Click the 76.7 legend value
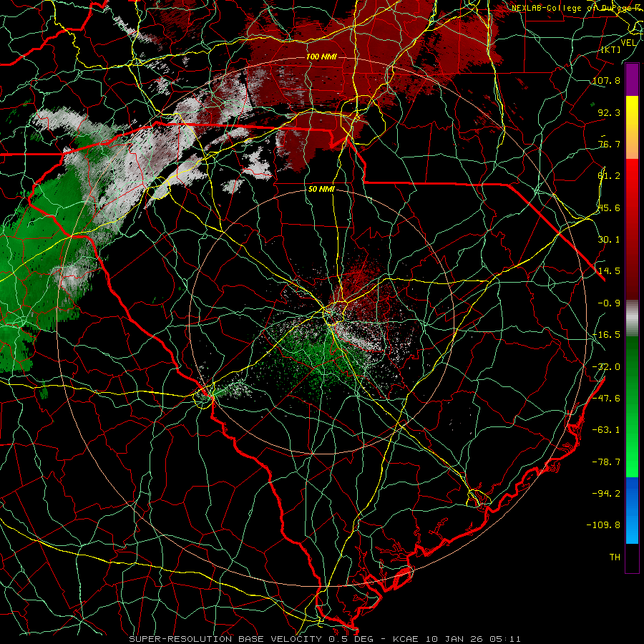This screenshot has height=644, width=644. point(609,144)
